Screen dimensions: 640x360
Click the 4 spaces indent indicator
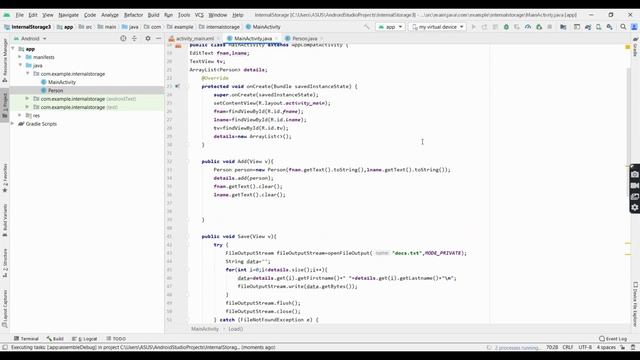click(606, 347)
